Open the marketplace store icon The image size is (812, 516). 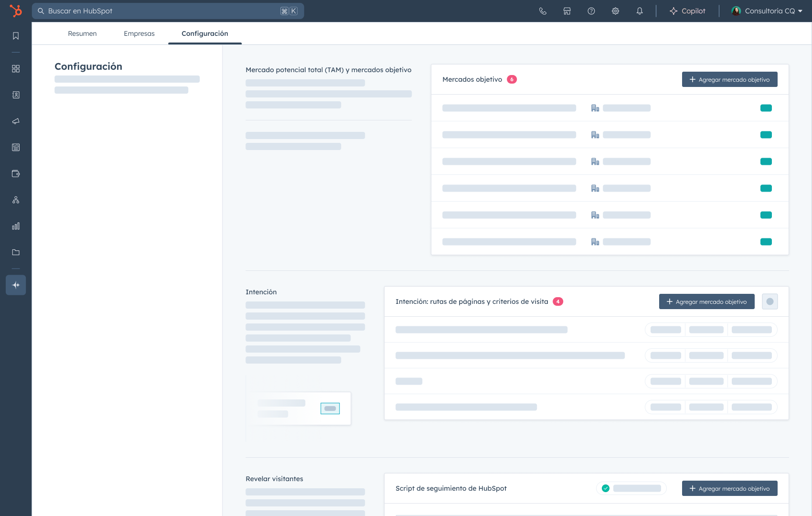(x=567, y=11)
